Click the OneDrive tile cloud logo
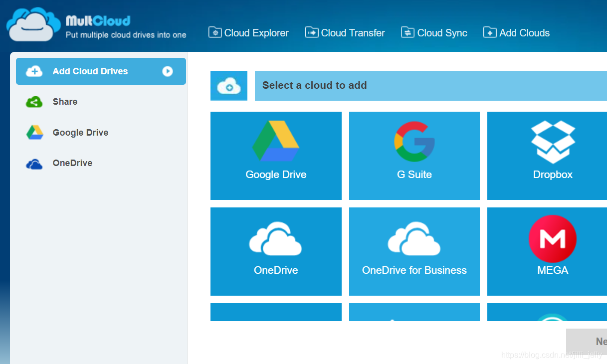The width and height of the screenshot is (607, 364). 275,239
